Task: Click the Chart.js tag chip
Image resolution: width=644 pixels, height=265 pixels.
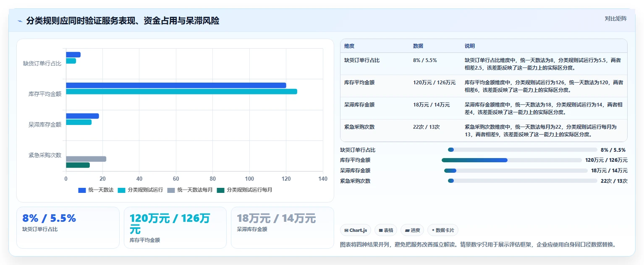Action: tap(356, 230)
